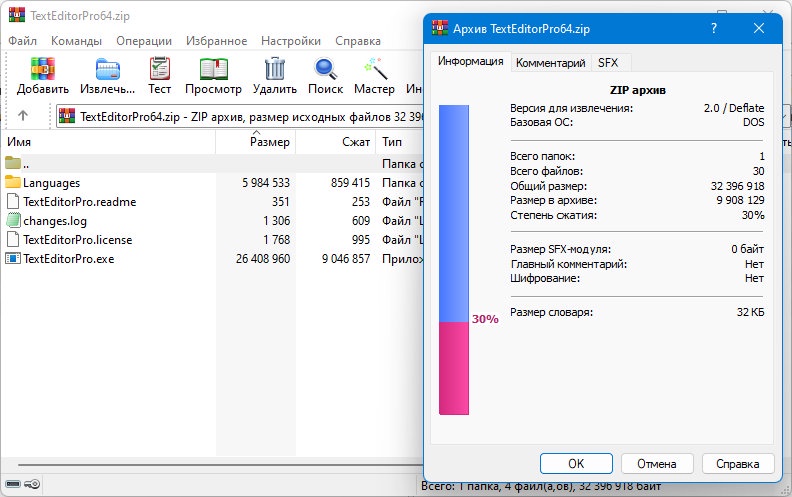This screenshot has width=792, height=497.
Task: Click the pink 30% label beside bar
Action: point(485,319)
